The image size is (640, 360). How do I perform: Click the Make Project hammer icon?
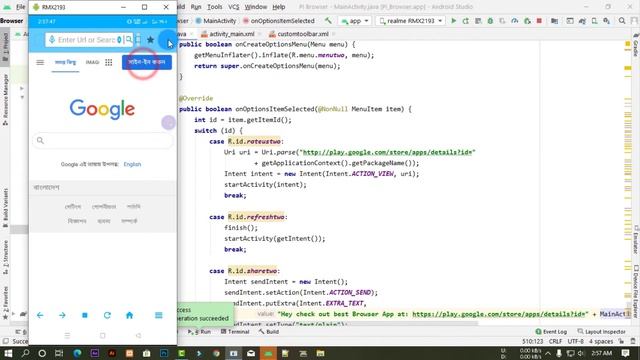pos(328,20)
